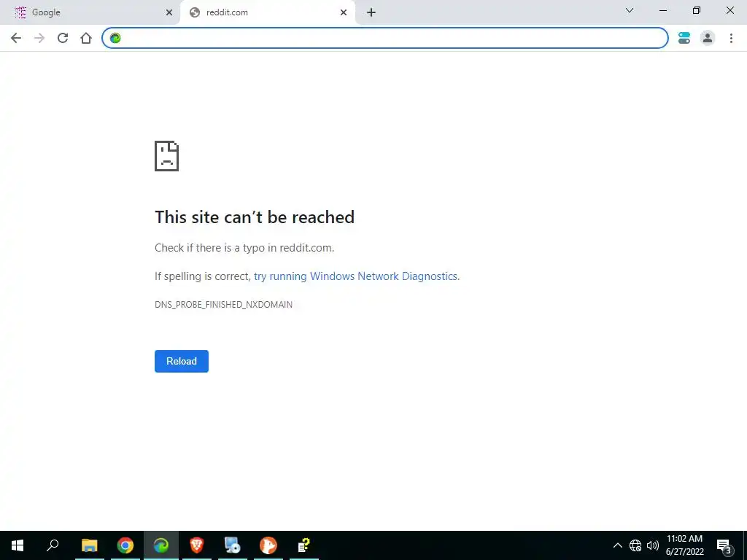Mute using the taskbar volume icon
The image size is (747, 560).
click(653, 545)
